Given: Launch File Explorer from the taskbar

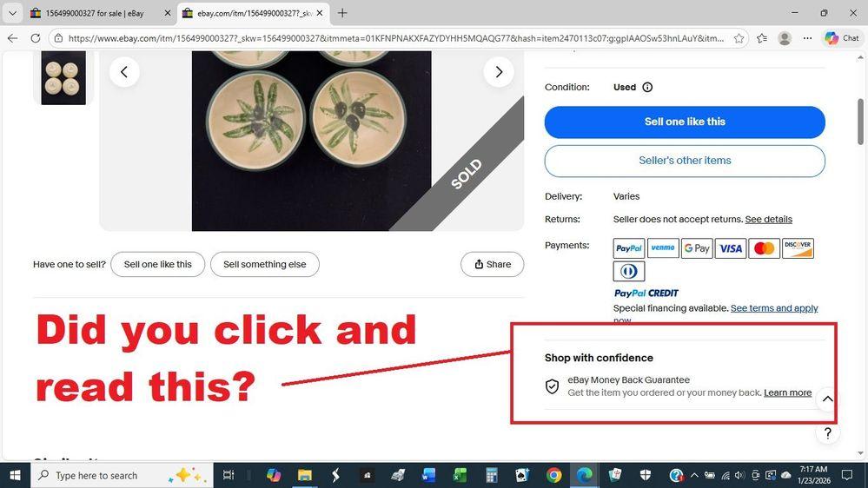Looking at the screenshot, I should pos(305,475).
